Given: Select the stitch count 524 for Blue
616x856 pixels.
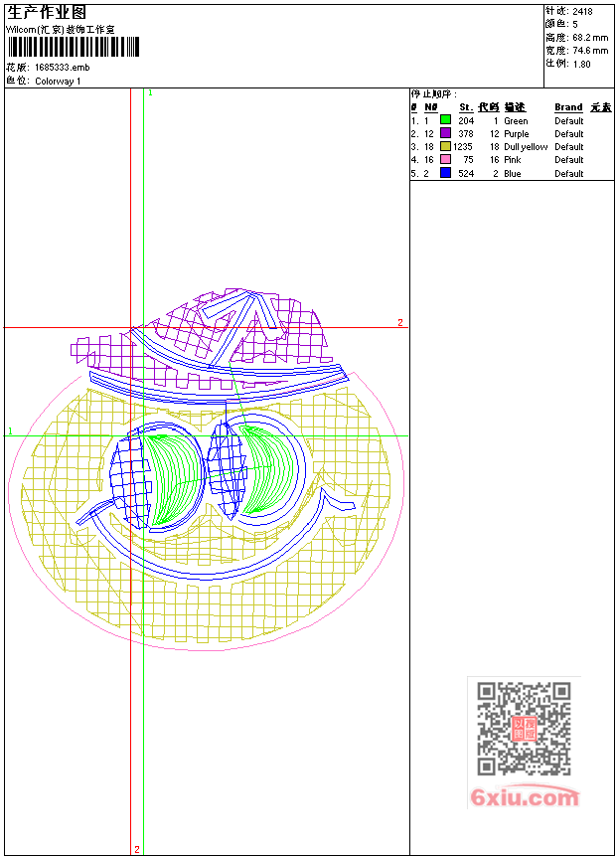Looking at the screenshot, I should [466, 174].
